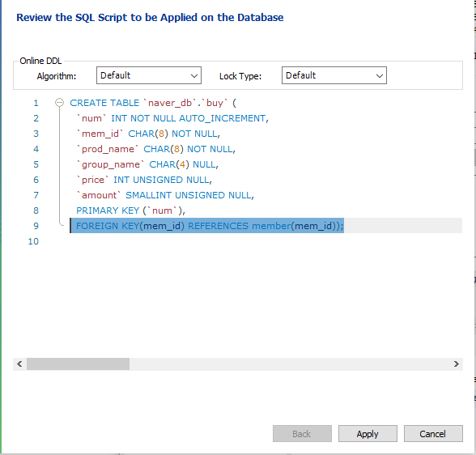Screen dimensions: 476x455
Task: Click the horizontal scrollbar right arrow
Action: pos(457,364)
